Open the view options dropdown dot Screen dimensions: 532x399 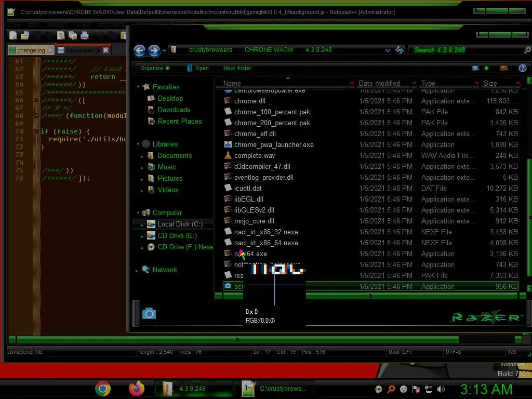486,68
